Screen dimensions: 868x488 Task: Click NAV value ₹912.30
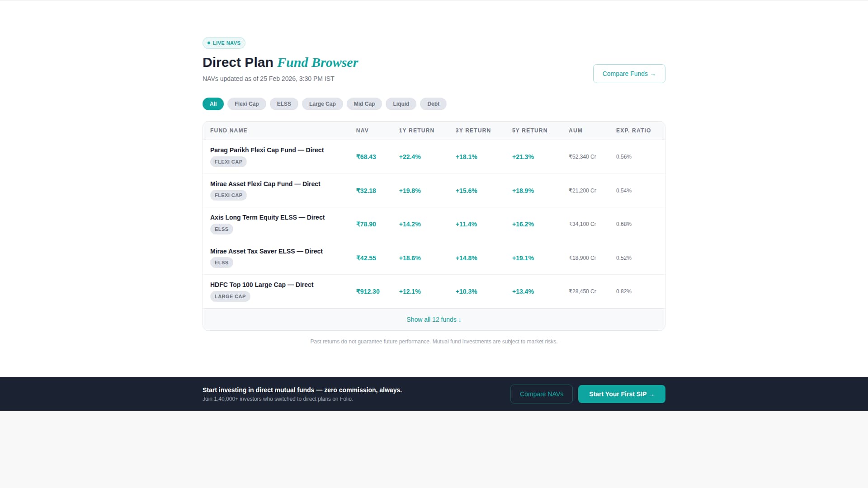coord(368,291)
